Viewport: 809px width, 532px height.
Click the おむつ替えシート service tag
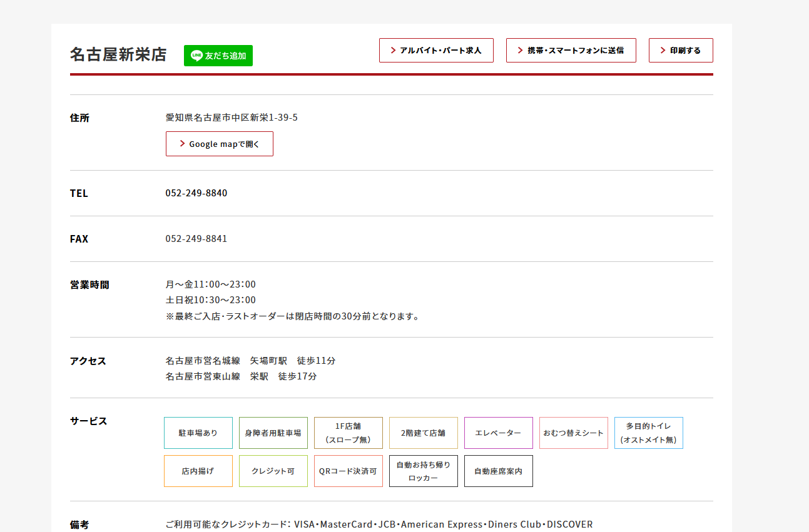click(x=574, y=433)
